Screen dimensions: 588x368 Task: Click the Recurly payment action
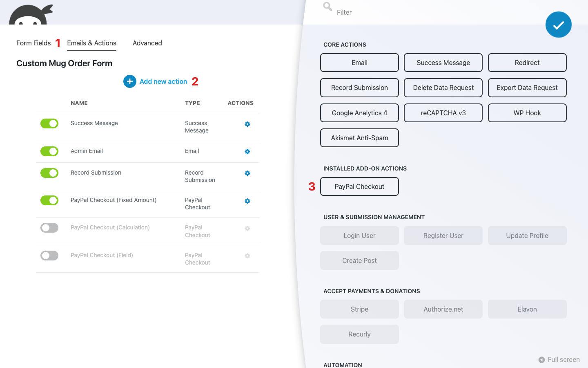[359, 334]
